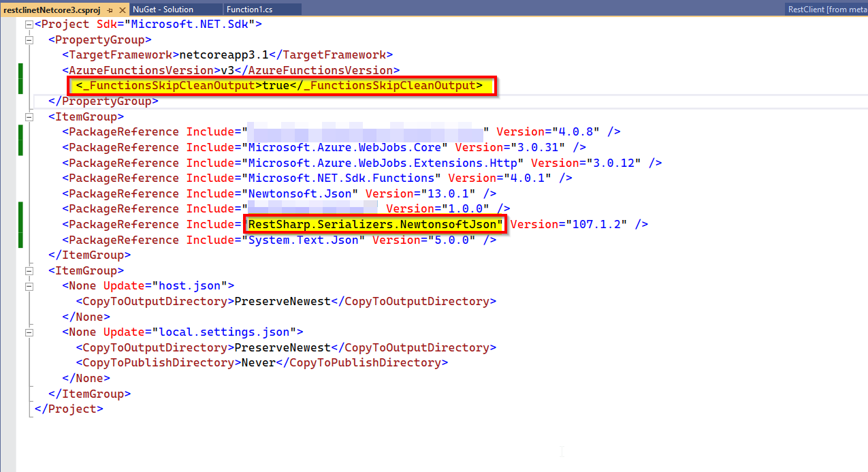
Task: Open the RestClient [from meta tab
Action: (827, 10)
